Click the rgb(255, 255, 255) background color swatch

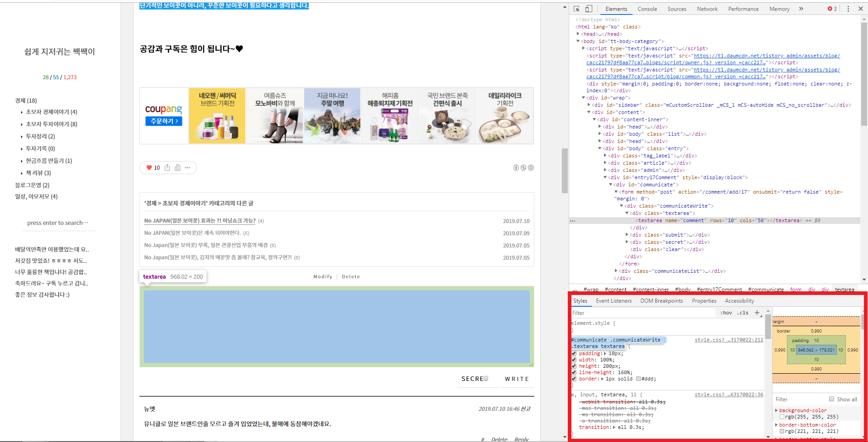(782, 417)
